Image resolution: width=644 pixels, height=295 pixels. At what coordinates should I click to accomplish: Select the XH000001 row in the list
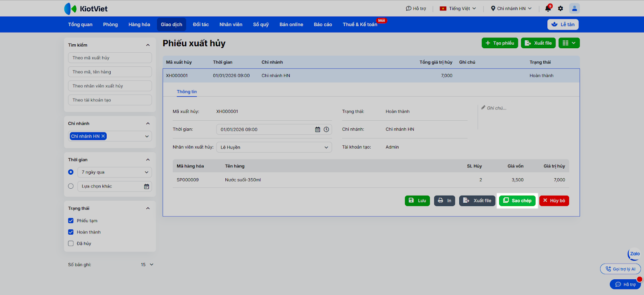(371, 76)
